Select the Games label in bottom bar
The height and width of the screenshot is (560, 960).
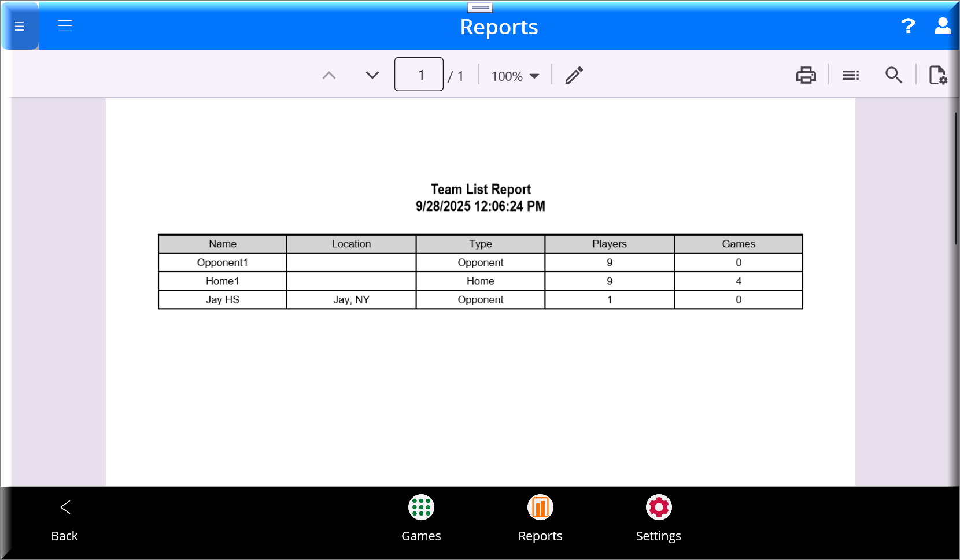pos(421,536)
